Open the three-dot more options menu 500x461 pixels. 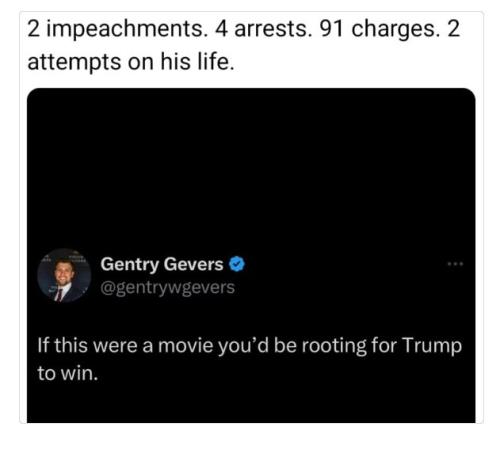[x=455, y=264]
